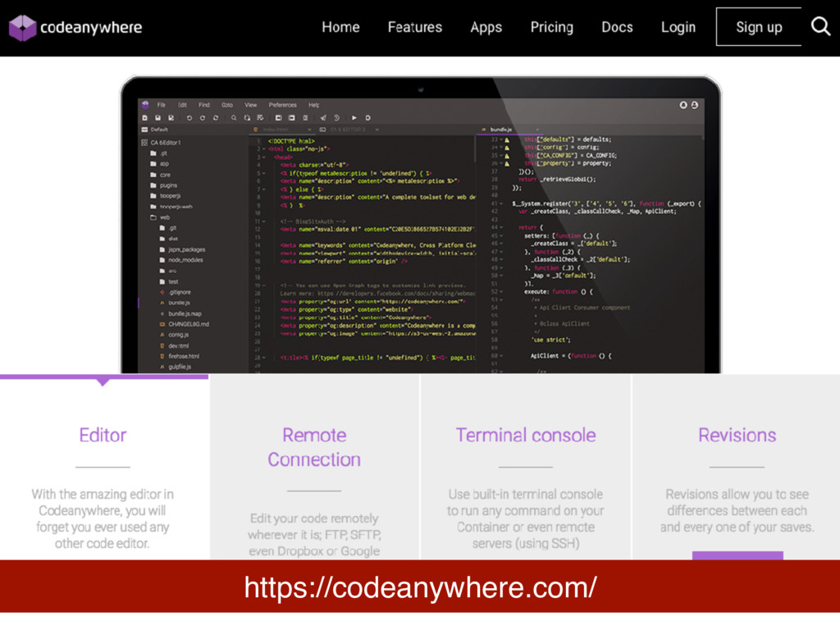Click the split-left layout toolbar icon

click(x=279, y=118)
